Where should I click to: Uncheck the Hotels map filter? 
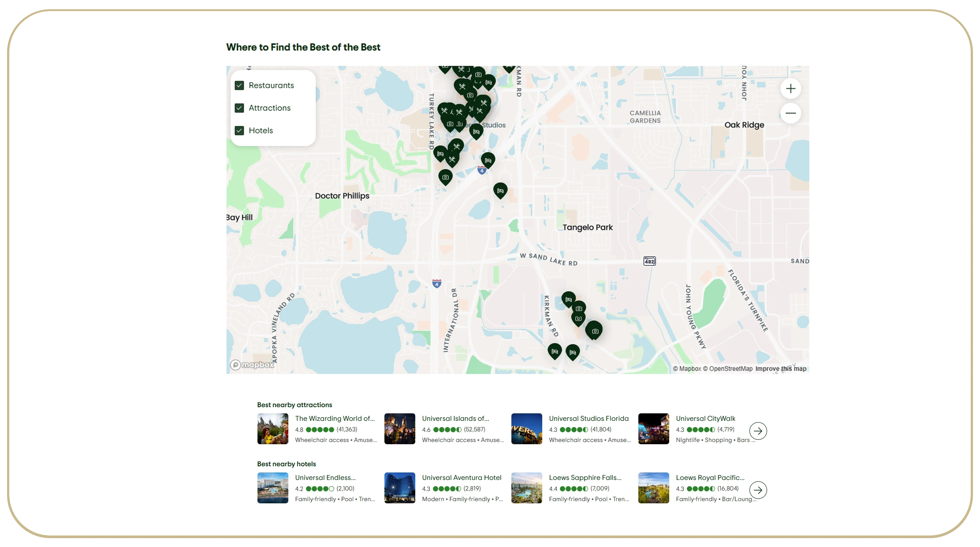pos(239,131)
